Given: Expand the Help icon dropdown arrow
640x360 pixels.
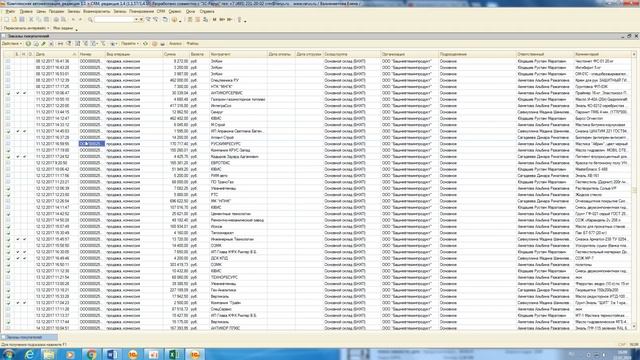Looking at the screenshot, I should click(x=180, y=21).
